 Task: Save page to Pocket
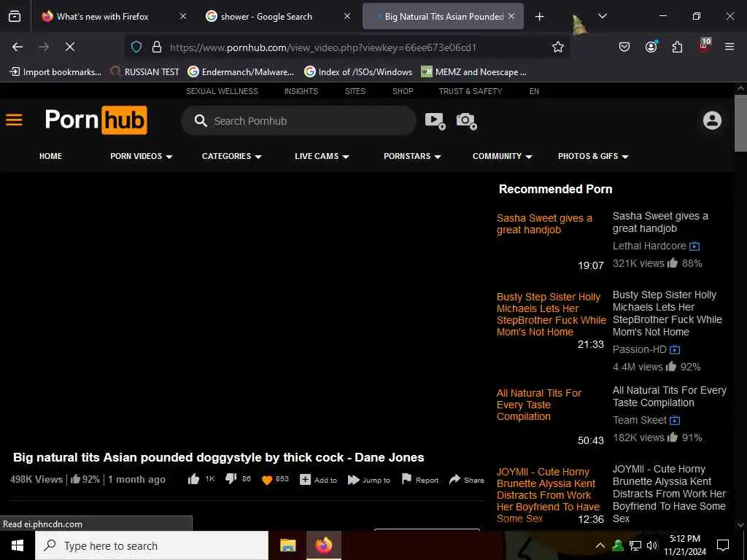[x=624, y=47]
